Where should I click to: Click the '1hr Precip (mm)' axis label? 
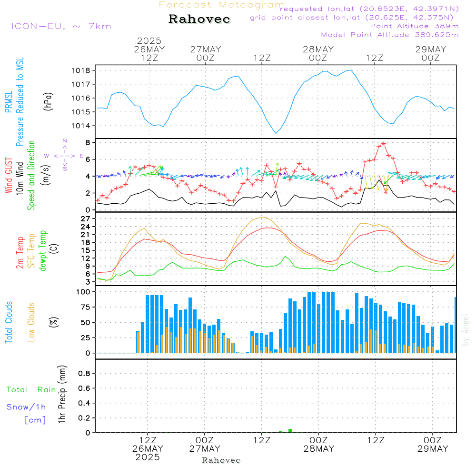click(62, 394)
